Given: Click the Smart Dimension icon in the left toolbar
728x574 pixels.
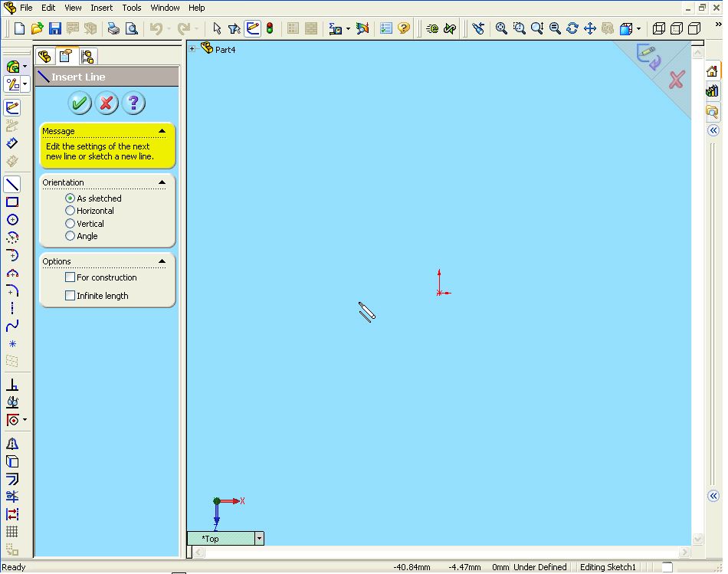Looking at the screenshot, I should point(12,143).
